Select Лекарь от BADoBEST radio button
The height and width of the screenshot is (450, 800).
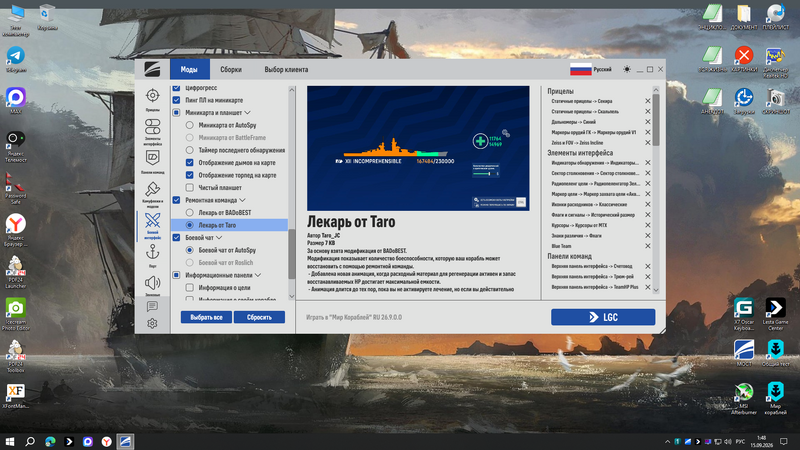click(190, 212)
